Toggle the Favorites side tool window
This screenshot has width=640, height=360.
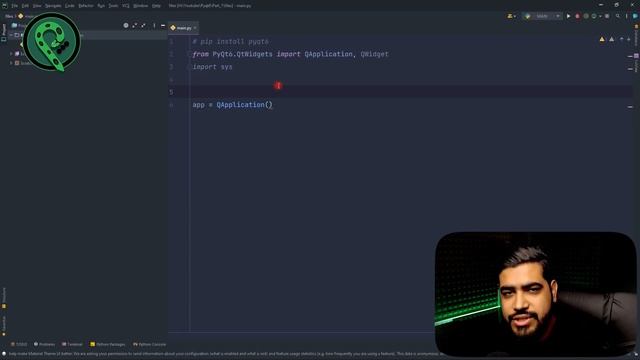coord(4,326)
